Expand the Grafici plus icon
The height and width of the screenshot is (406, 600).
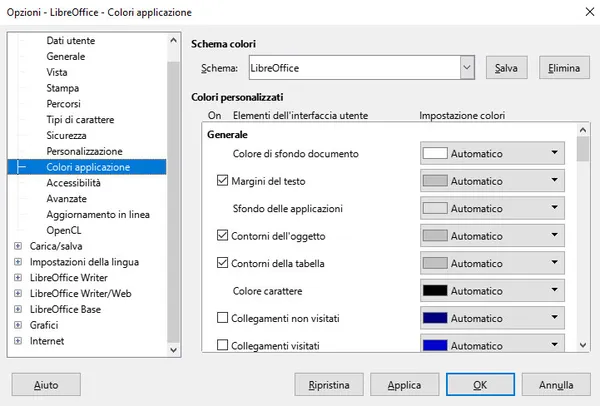(18, 325)
